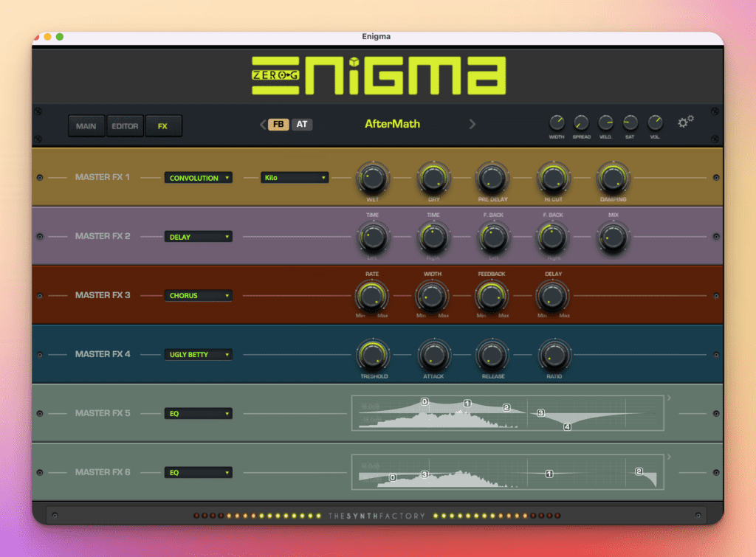
Task: Select EQ band node 1 in FX 6
Action: (x=549, y=474)
